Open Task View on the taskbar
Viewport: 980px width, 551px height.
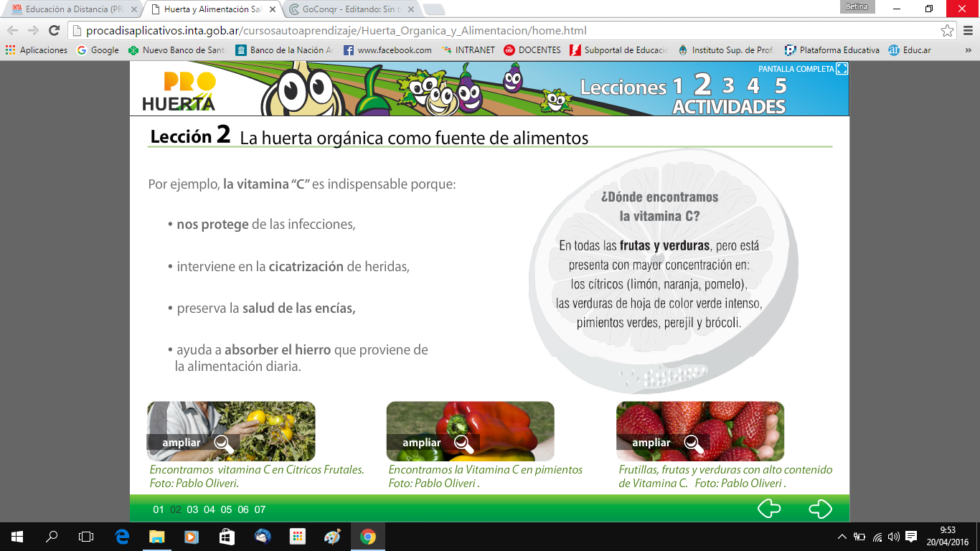coord(86,536)
